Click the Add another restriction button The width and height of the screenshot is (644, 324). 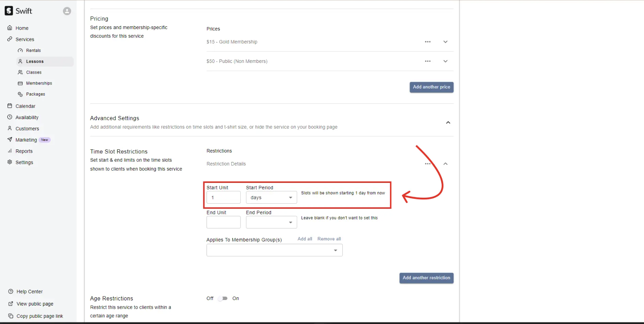coord(426,278)
